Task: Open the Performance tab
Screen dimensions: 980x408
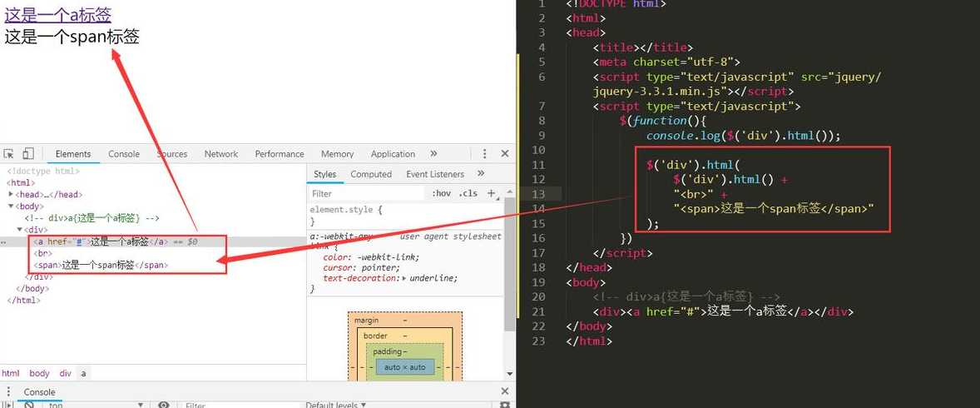Action: tap(280, 154)
